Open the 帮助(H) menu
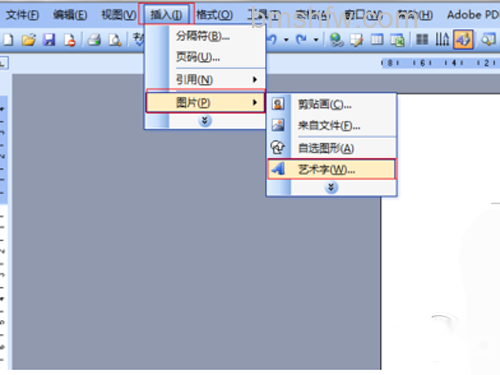Image resolution: width=500 pixels, height=375 pixels. pyautogui.click(x=415, y=15)
